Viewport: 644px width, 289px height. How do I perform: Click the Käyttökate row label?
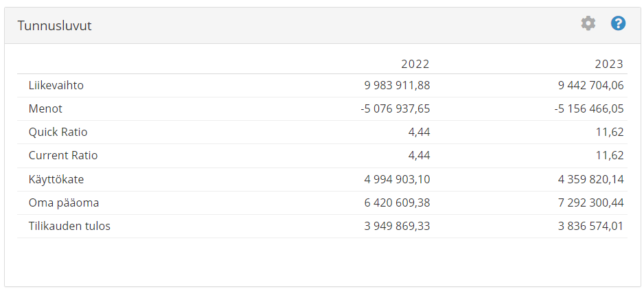(x=56, y=179)
